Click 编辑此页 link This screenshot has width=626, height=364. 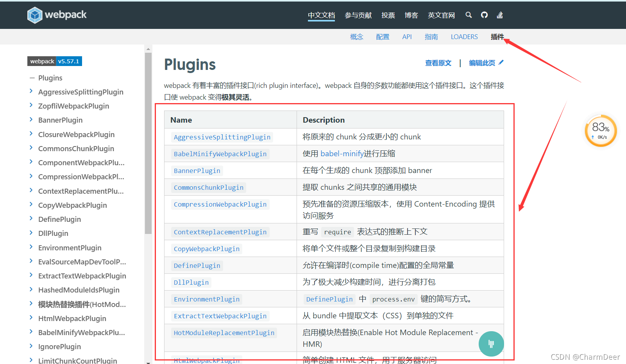pyautogui.click(x=482, y=63)
